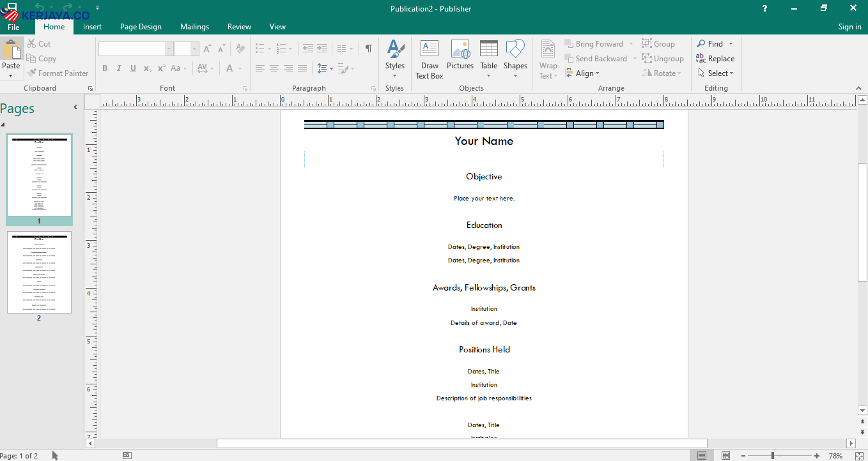
Task: Click the Send Backward button
Action: tap(596, 58)
